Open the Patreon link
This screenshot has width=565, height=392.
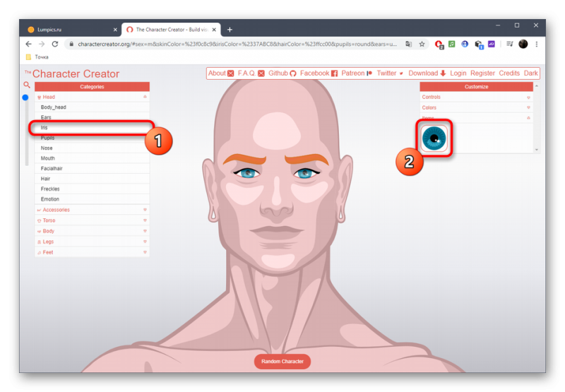pos(357,73)
